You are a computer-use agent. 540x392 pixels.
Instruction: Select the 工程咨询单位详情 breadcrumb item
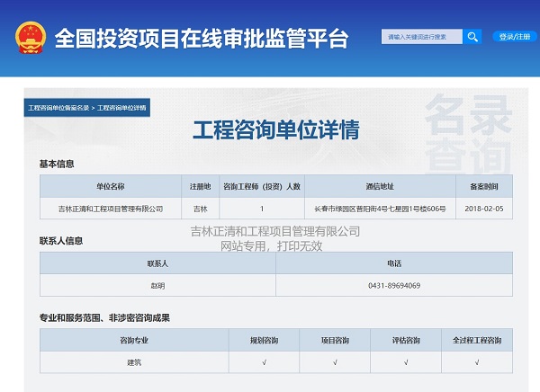[x=121, y=108]
